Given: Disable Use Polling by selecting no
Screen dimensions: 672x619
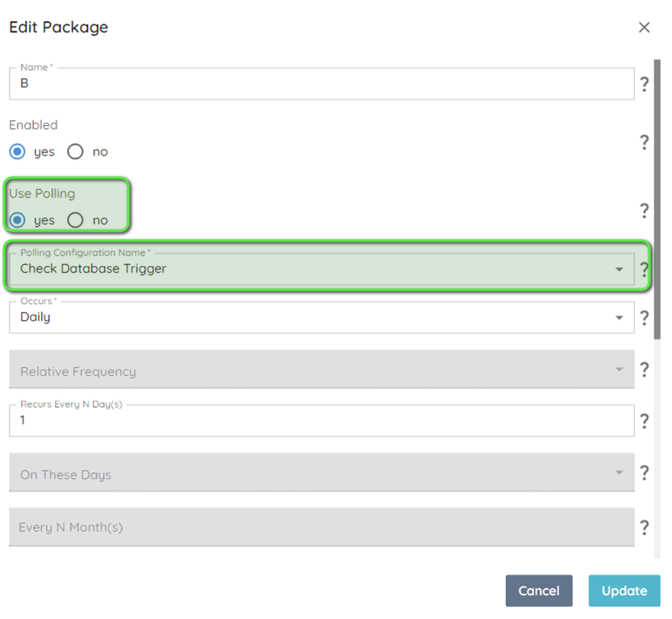Looking at the screenshot, I should [x=76, y=220].
